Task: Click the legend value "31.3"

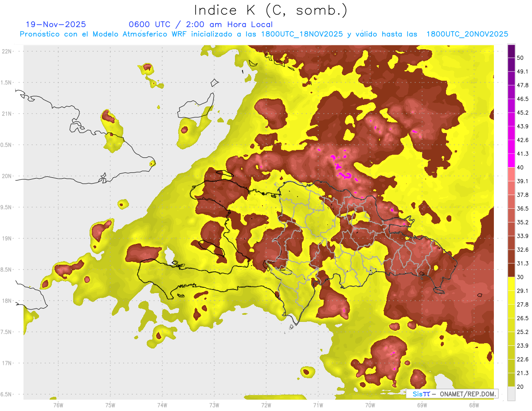Action: (522, 264)
